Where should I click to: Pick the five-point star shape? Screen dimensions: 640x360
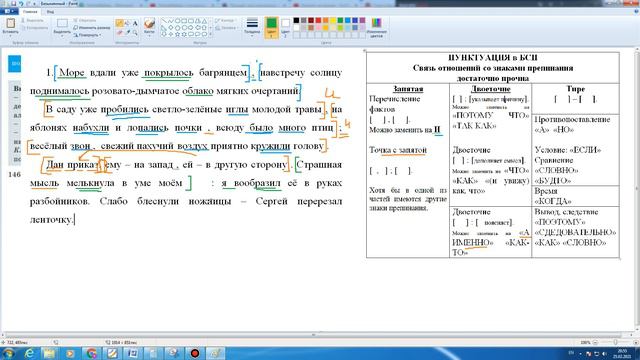click(x=177, y=35)
